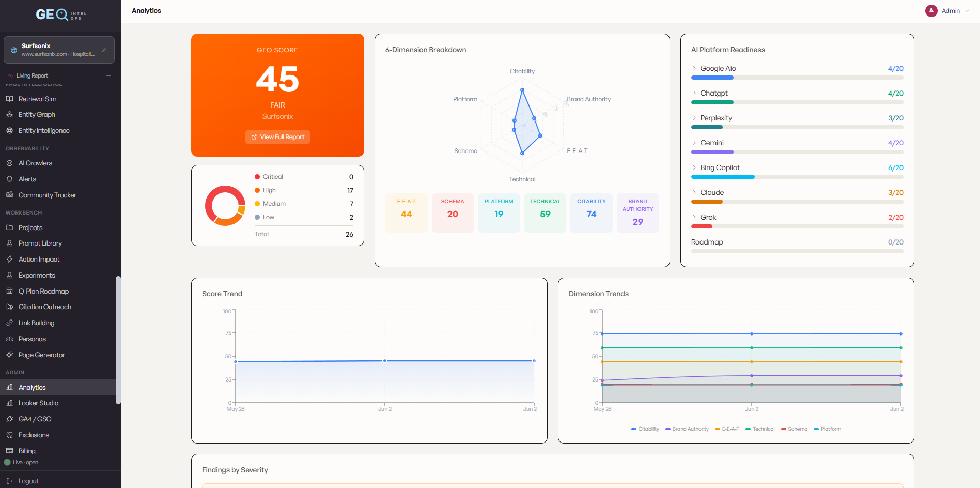Image resolution: width=980 pixels, height=488 pixels.
Task: Click the Prompt Library flask icon
Action: pyautogui.click(x=9, y=243)
